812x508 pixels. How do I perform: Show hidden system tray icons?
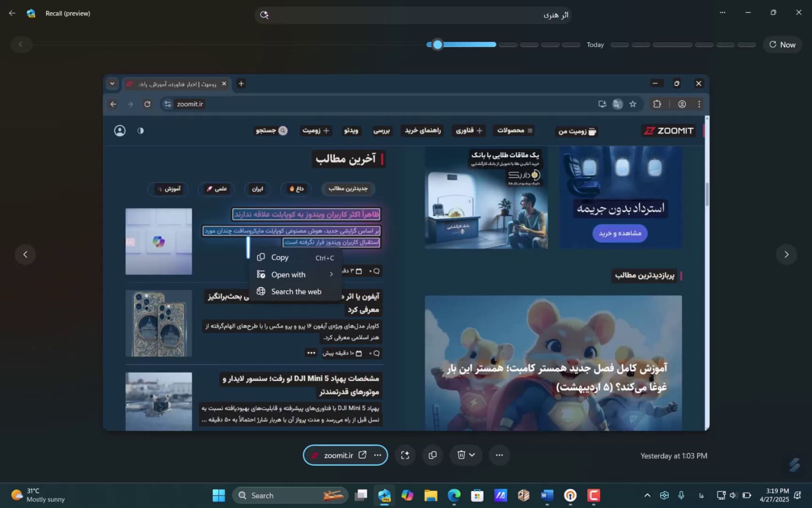coord(647,495)
